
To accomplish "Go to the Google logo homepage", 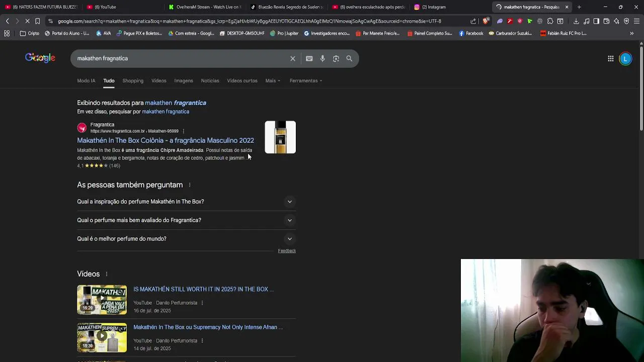I will tap(40, 58).
